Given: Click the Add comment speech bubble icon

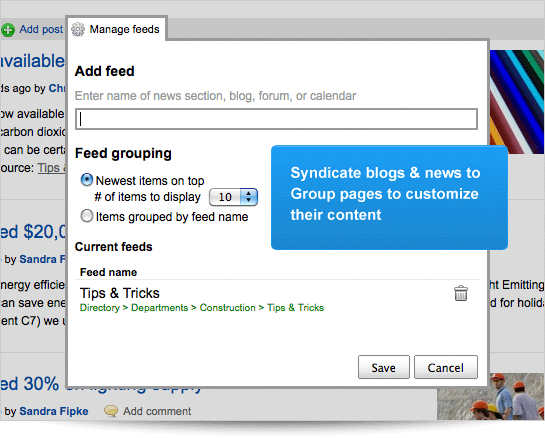Looking at the screenshot, I should pyautogui.click(x=111, y=411).
